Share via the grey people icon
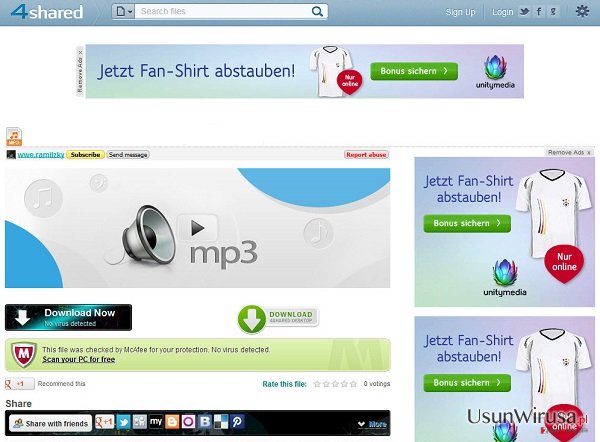Image resolution: width=600 pixels, height=442 pixels. click(x=140, y=422)
